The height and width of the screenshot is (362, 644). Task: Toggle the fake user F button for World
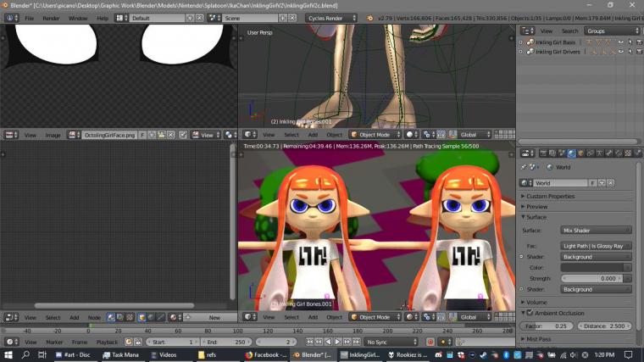click(592, 183)
